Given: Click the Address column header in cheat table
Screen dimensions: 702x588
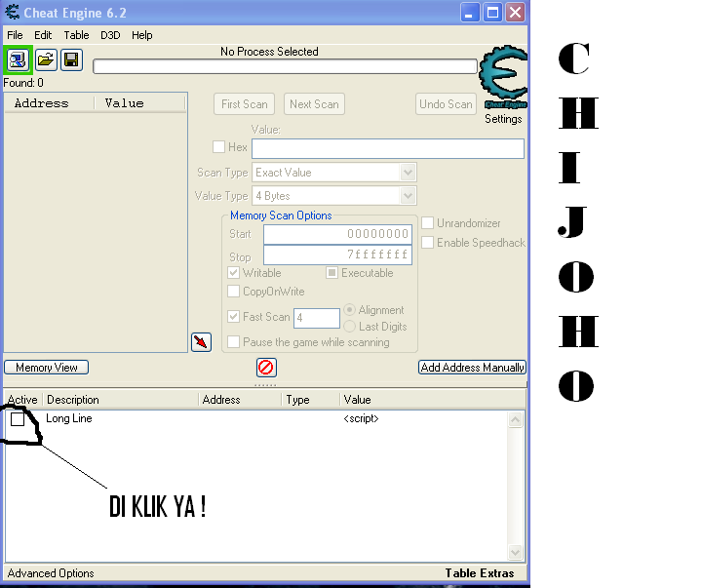Looking at the screenshot, I should tap(240, 400).
